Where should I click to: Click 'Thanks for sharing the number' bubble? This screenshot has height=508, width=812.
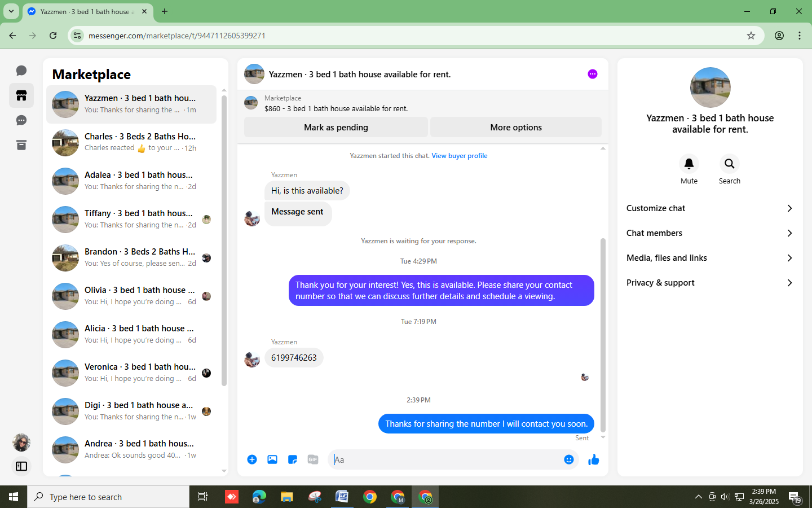click(x=486, y=424)
